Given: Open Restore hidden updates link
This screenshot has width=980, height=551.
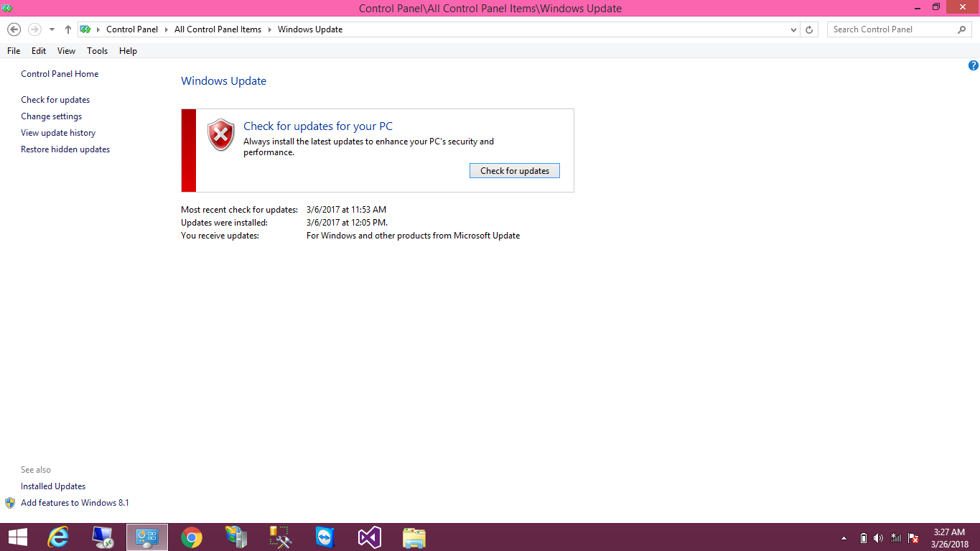Looking at the screenshot, I should [65, 149].
